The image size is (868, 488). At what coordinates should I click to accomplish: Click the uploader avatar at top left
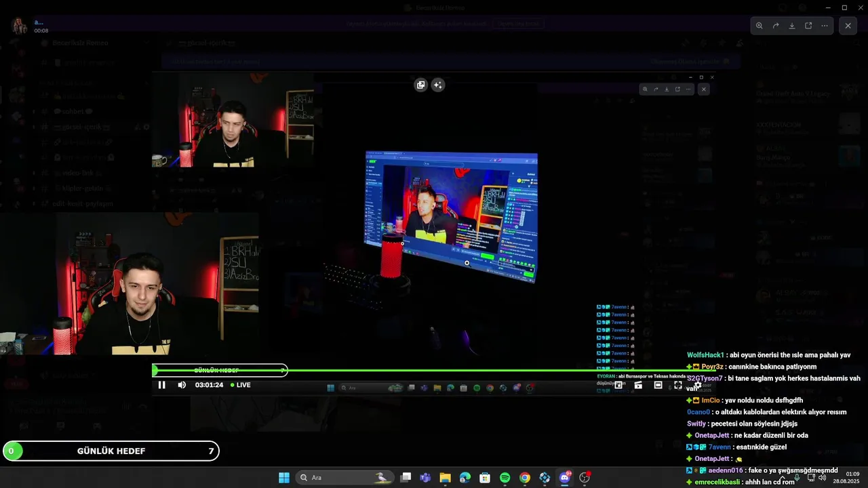[x=20, y=26]
